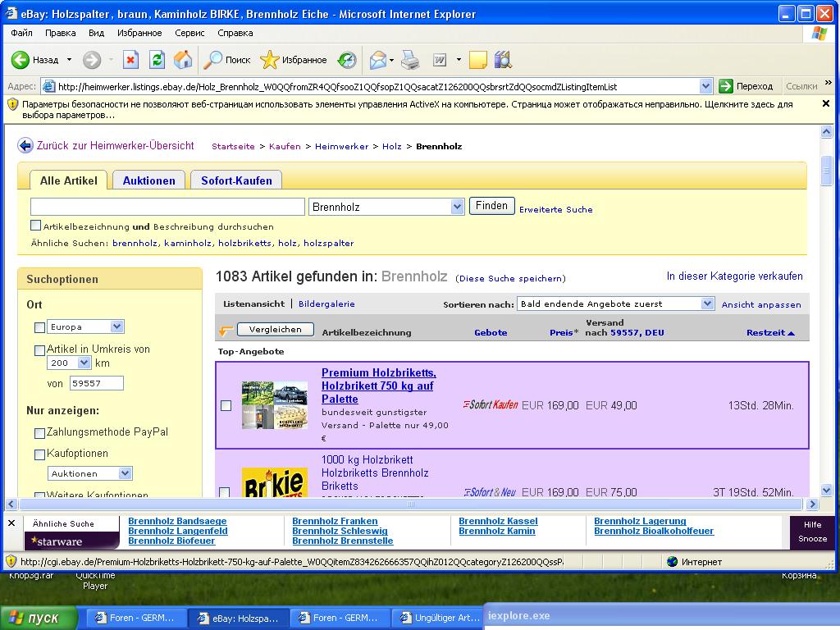Click the horizontal page scrollbar thumb
Image resolution: width=840 pixels, height=630 pixels.
pos(410,504)
